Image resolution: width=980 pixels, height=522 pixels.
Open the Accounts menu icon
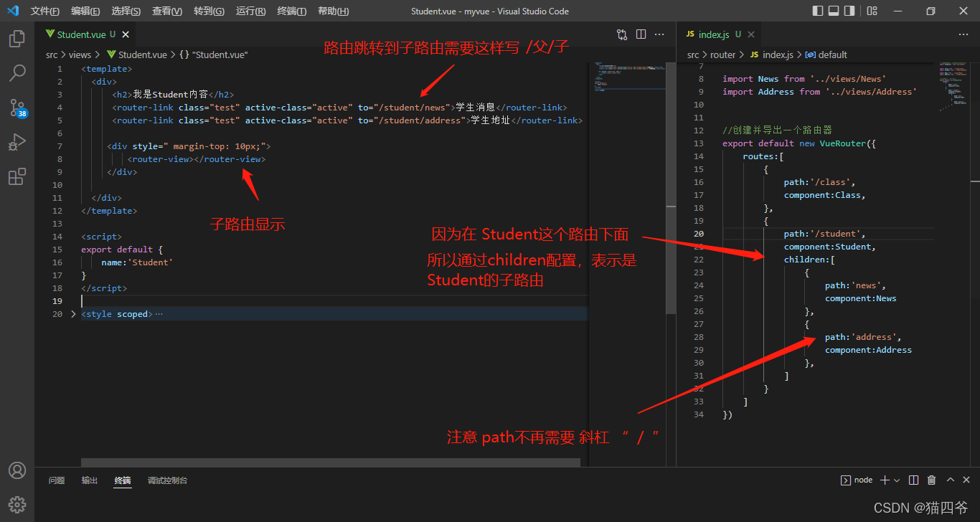(x=17, y=470)
